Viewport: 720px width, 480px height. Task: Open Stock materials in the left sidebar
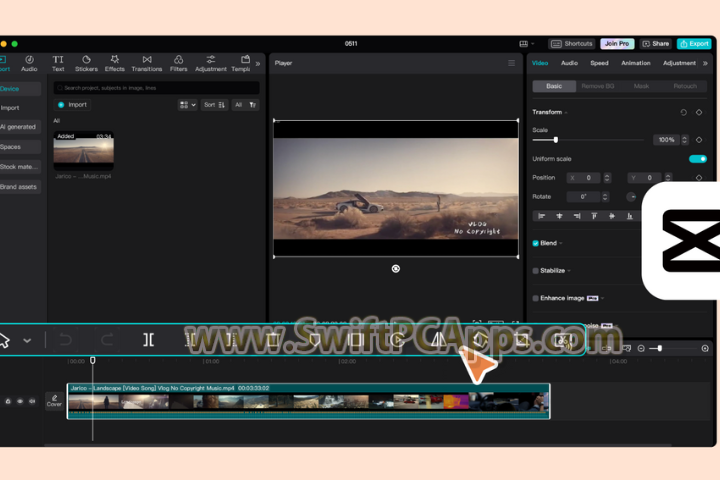pyautogui.click(x=18, y=167)
